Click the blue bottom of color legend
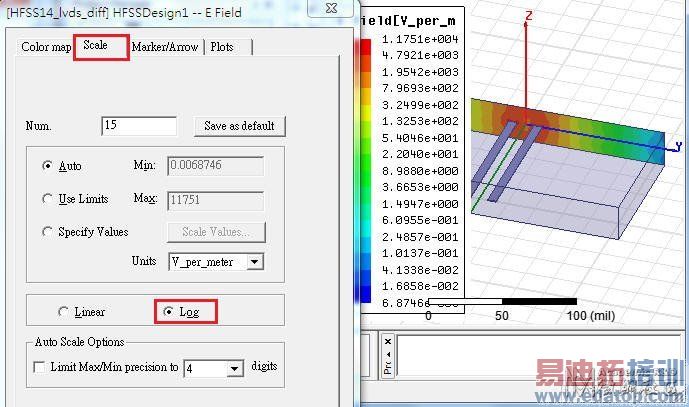Image resolution: width=689 pixels, height=407 pixels. point(365,294)
